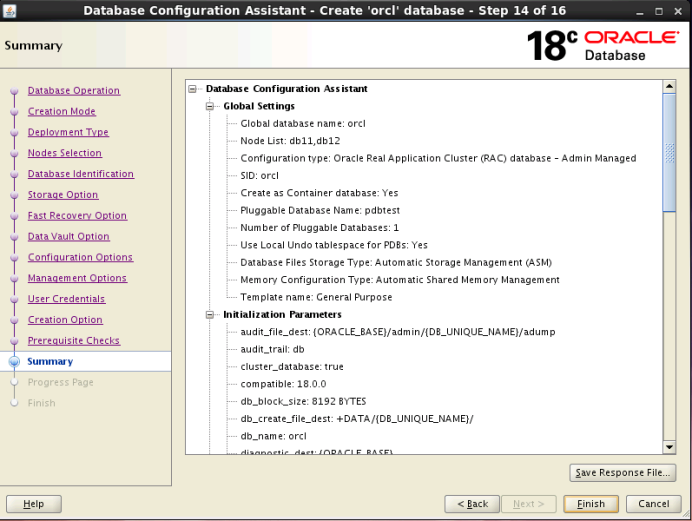
Task: Select the Storage Option step
Action: tap(63, 195)
